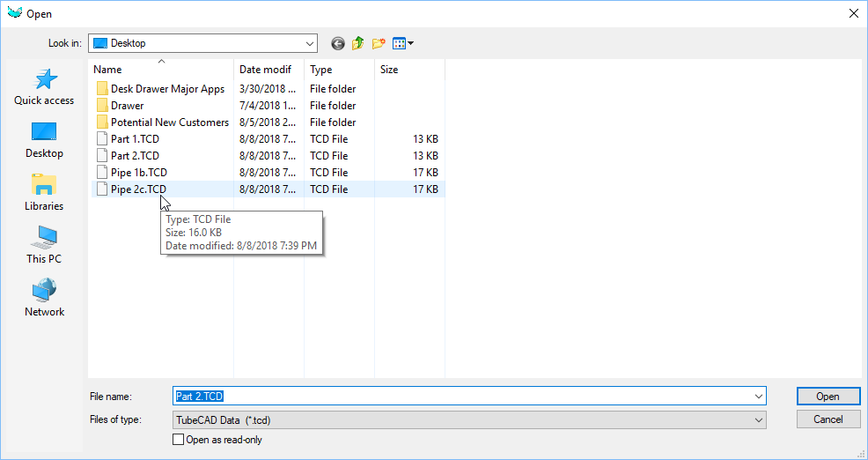The width and height of the screenshot is (868, 460).
Task: Enable Open as read-only checkbox
Action: [179, 440]
